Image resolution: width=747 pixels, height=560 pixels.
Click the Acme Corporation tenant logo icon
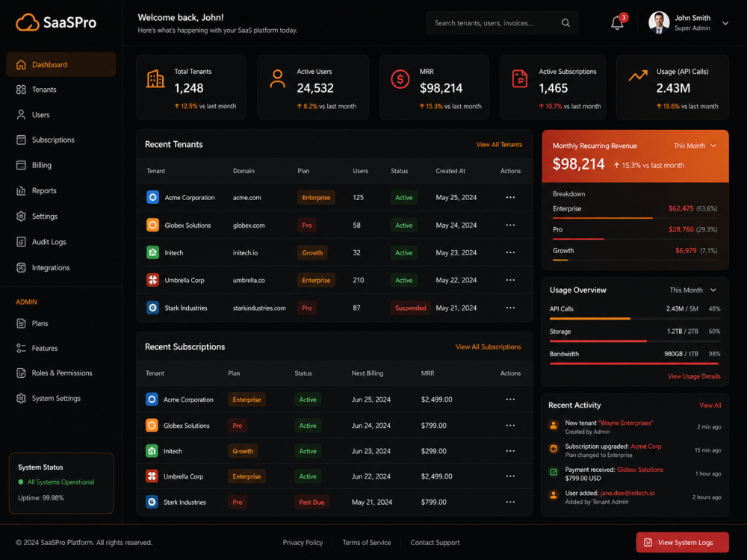tap(152, 197)
